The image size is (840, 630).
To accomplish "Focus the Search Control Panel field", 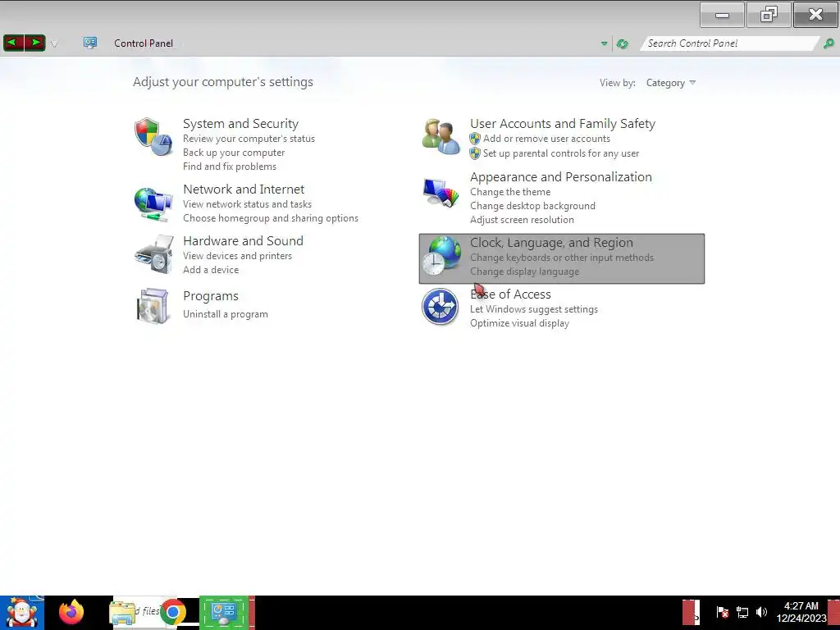I will (x=728, y=43).
